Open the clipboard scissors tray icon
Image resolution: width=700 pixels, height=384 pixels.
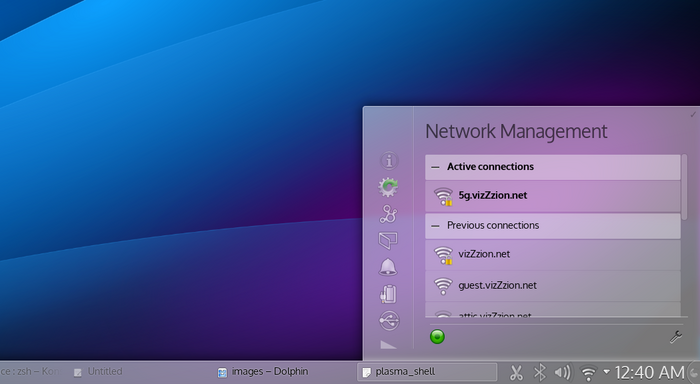(x=517, y=372)
